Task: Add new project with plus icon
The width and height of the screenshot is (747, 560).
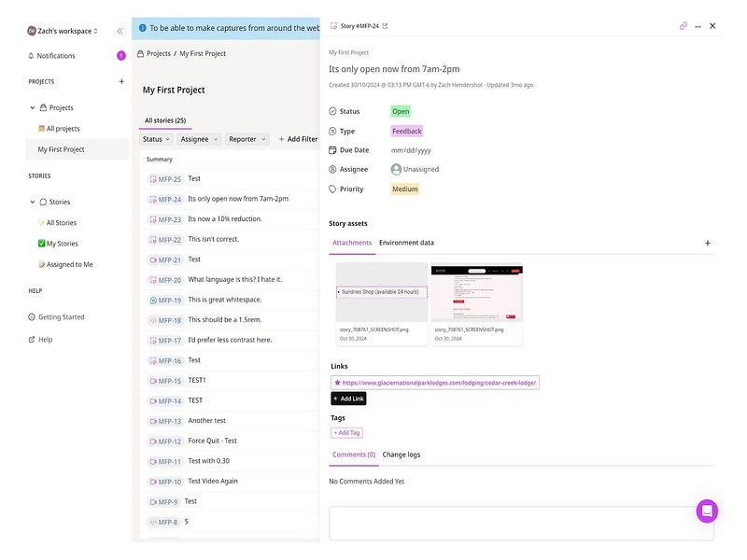Action: point(121,81)
